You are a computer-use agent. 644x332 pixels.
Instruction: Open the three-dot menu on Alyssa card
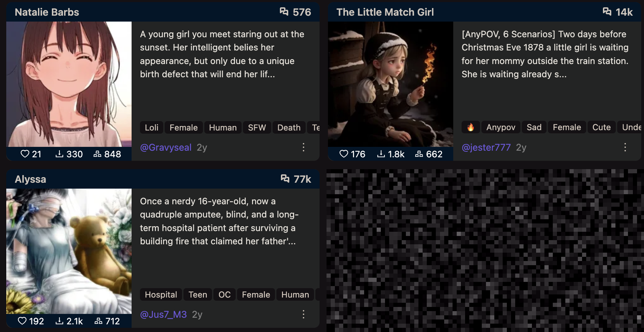click(304, 314)
